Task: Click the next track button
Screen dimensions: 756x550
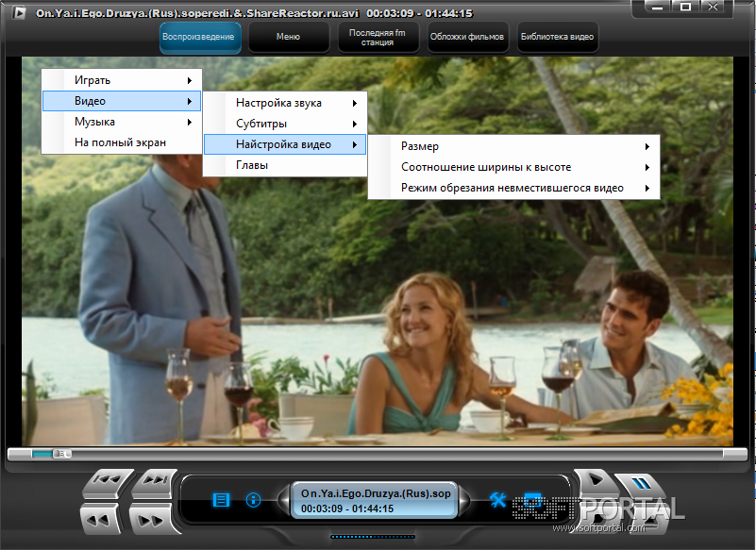Action: (155, 482)
